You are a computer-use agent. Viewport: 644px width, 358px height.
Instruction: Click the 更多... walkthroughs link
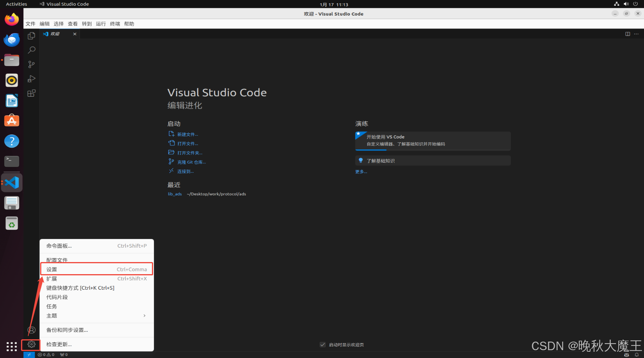click(361, 172)
